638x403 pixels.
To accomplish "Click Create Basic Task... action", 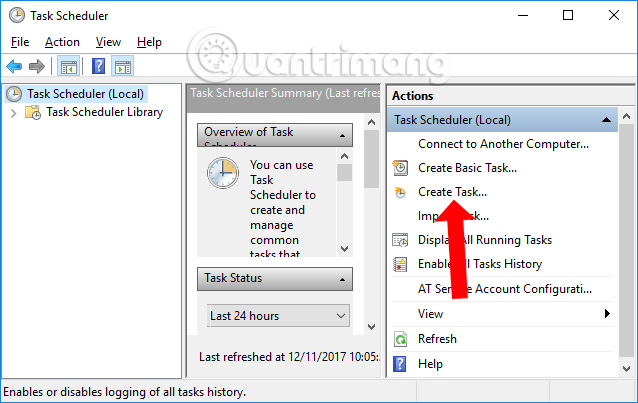I will [x=468, y=168].
